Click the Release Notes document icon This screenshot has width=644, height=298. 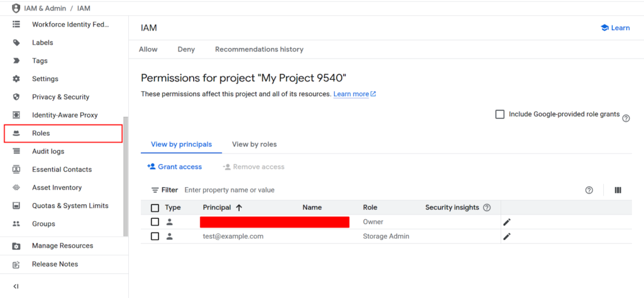[16, 264]
